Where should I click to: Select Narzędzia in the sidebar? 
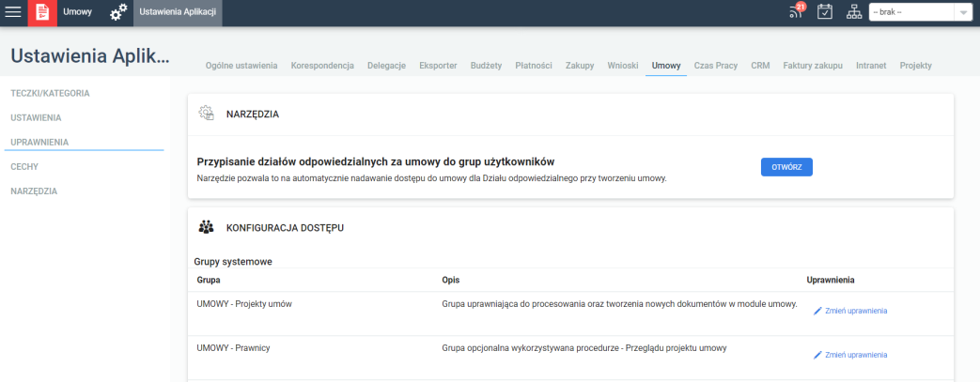(x=34, y=191)
